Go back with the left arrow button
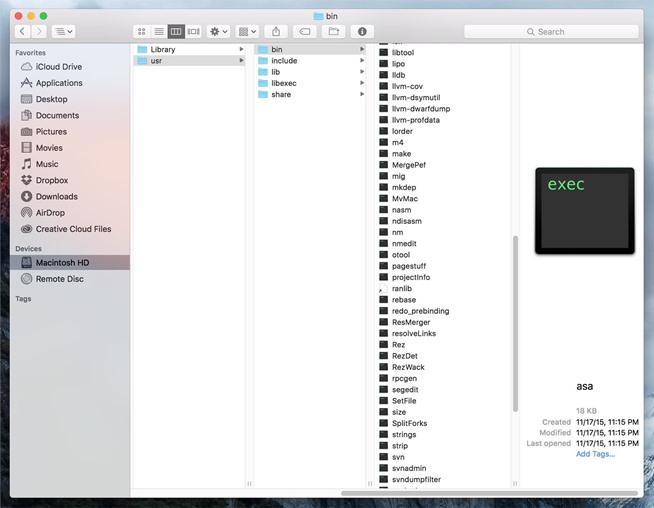654x508 pixels. [x=22, y=32]
